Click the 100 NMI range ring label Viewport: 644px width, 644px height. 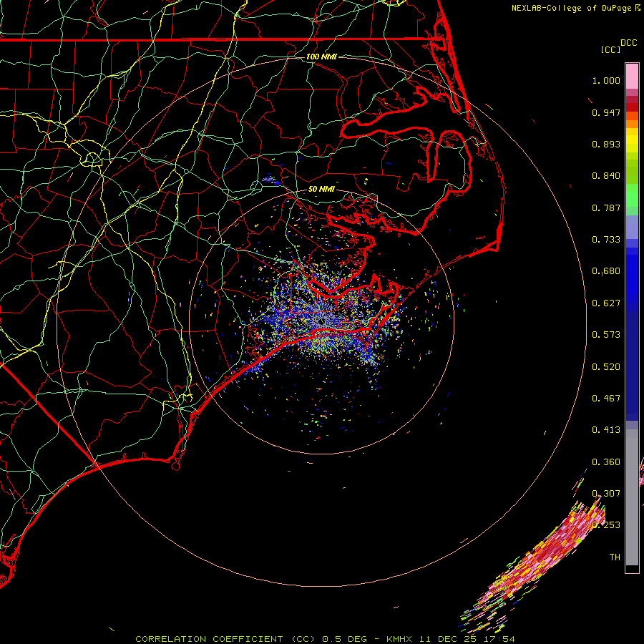tap(321, 57)
